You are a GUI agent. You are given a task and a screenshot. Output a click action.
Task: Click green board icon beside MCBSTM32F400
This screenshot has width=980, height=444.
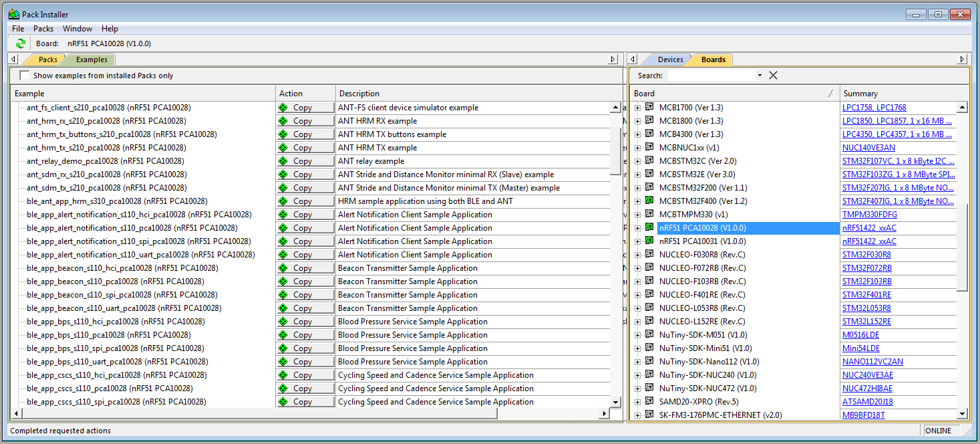[649, 201]
